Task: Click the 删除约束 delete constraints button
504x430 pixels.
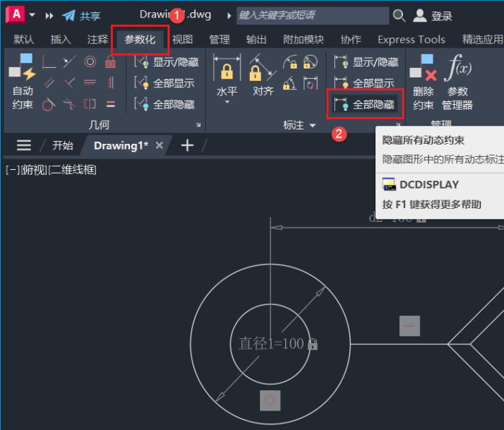Action: click(x=423, y=82)
